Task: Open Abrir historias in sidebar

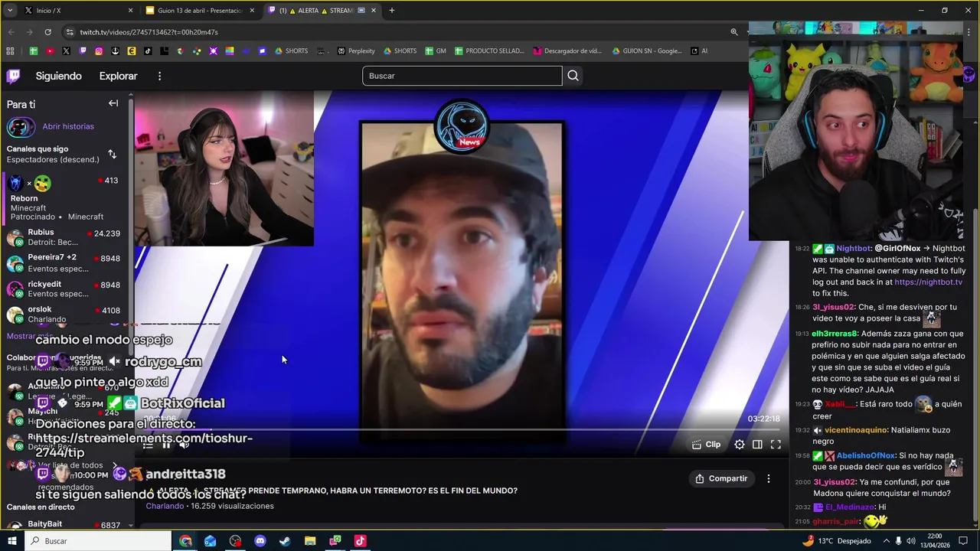Action: 68,126
